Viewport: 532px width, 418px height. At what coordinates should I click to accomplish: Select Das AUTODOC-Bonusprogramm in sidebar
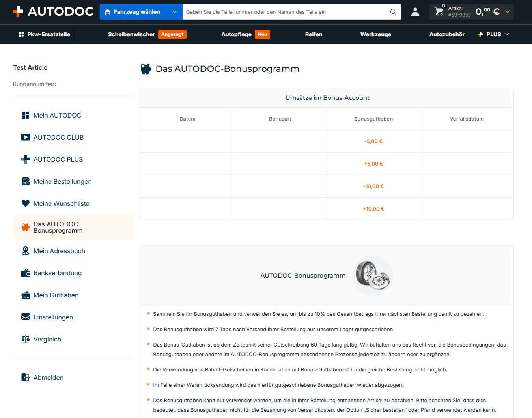[73, 227]
